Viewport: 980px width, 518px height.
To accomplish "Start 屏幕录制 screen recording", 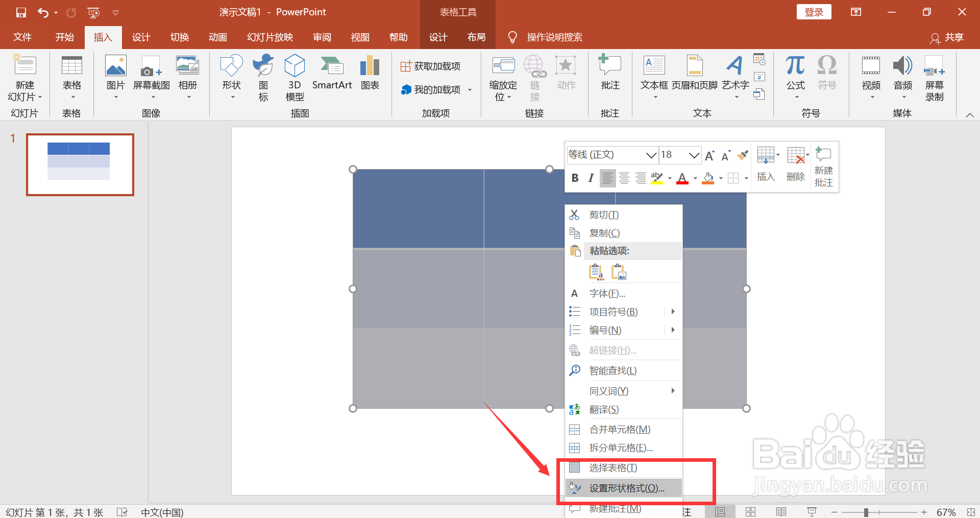I will 935,78.
